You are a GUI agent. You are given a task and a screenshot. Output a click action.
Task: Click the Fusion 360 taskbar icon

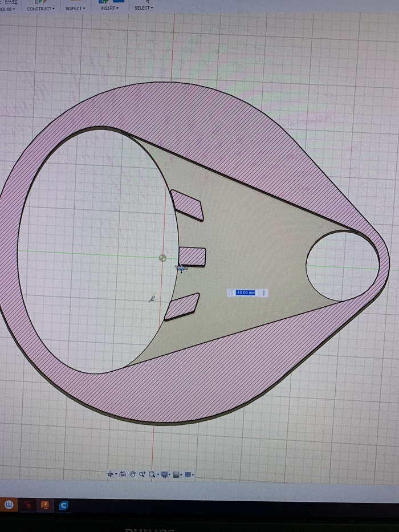click(x=45, y=505)
